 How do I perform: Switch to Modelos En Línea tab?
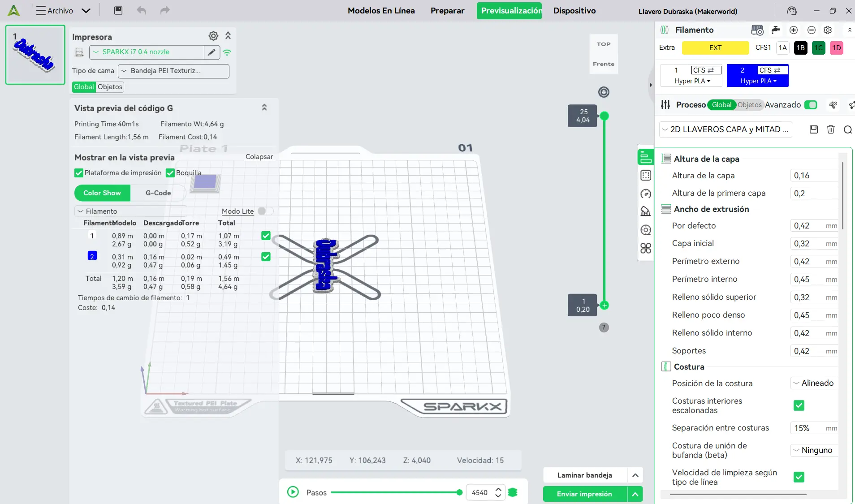381,11
